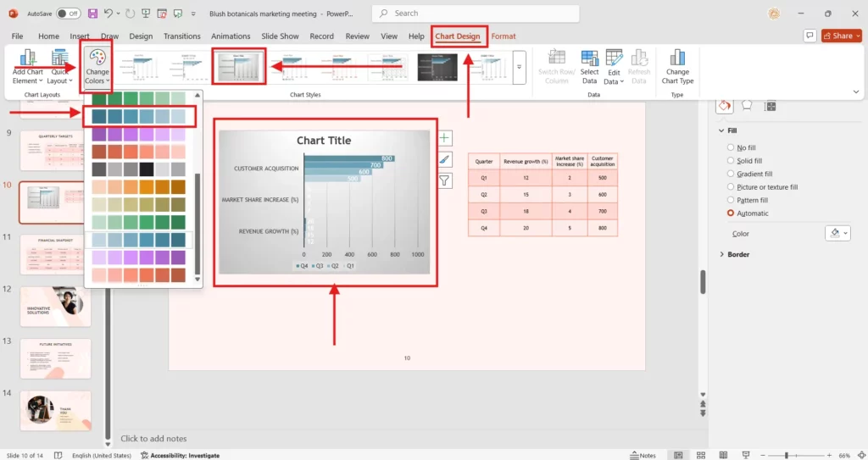868x460 pixels.
Task: Select the No fill radio option
Action: click(x=732, y=147)
